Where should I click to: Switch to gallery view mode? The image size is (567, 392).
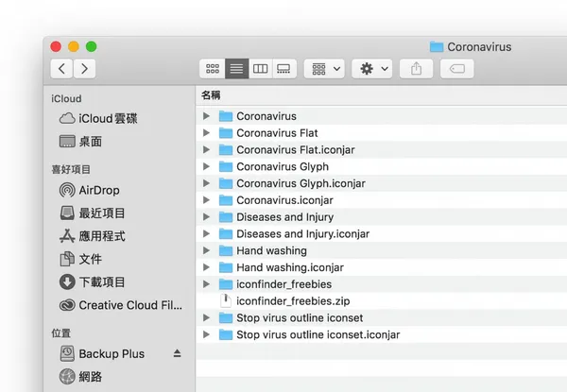284,69
